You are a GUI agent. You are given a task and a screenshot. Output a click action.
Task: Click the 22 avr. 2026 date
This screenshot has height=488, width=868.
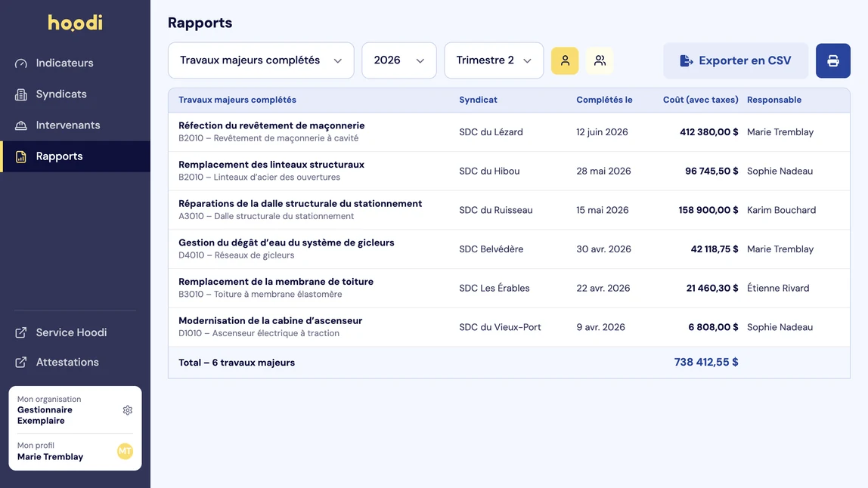point(603,289)
